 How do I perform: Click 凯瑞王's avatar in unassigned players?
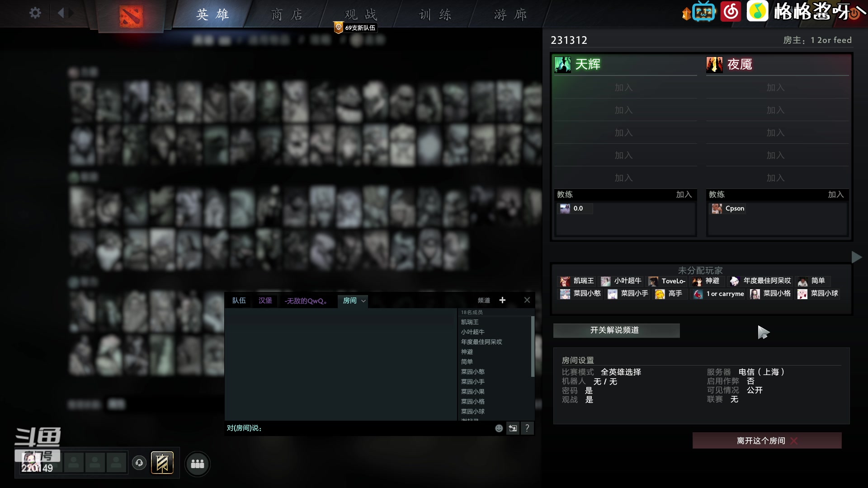[565, 281]
